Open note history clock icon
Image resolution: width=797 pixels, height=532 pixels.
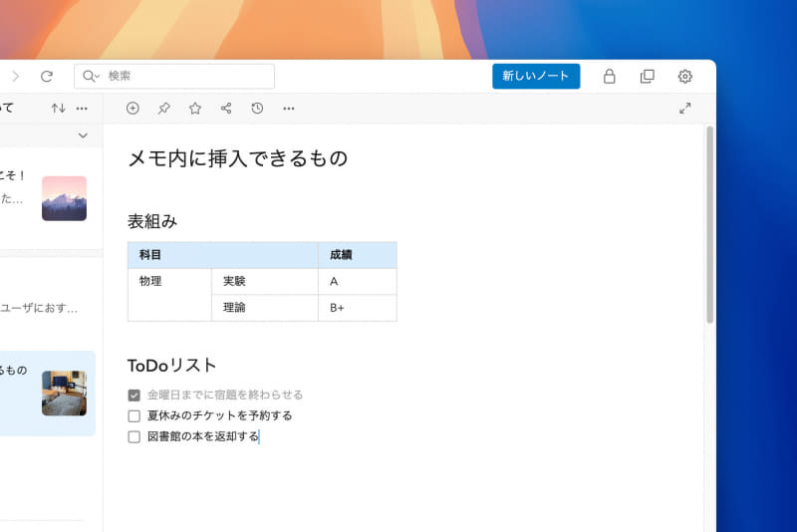click(x=257, y=108)
